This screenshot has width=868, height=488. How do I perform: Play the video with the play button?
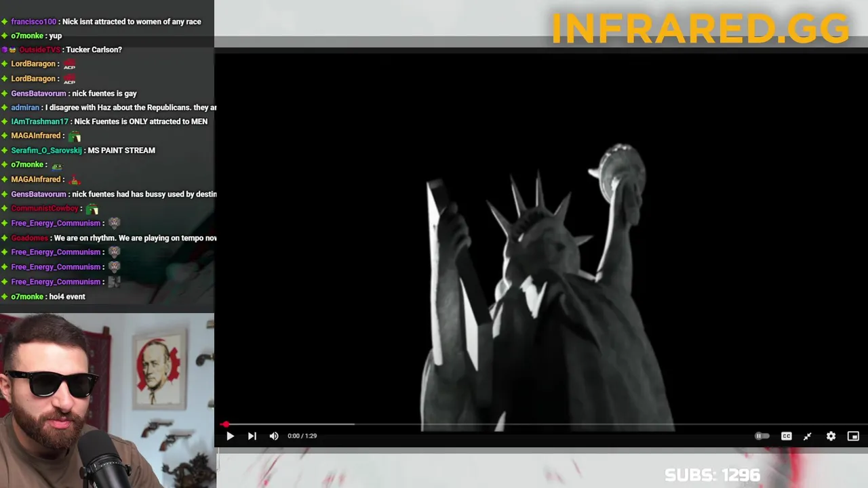[230, 436]
